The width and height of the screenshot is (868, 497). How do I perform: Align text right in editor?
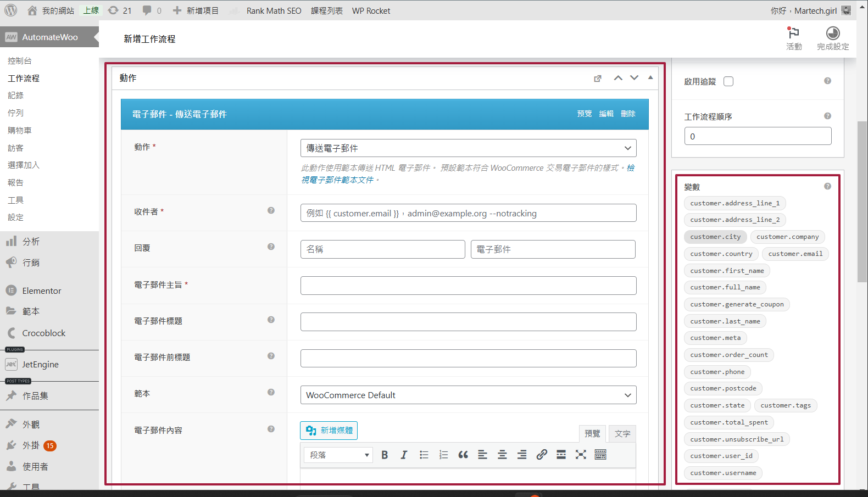tap(522, 455)
